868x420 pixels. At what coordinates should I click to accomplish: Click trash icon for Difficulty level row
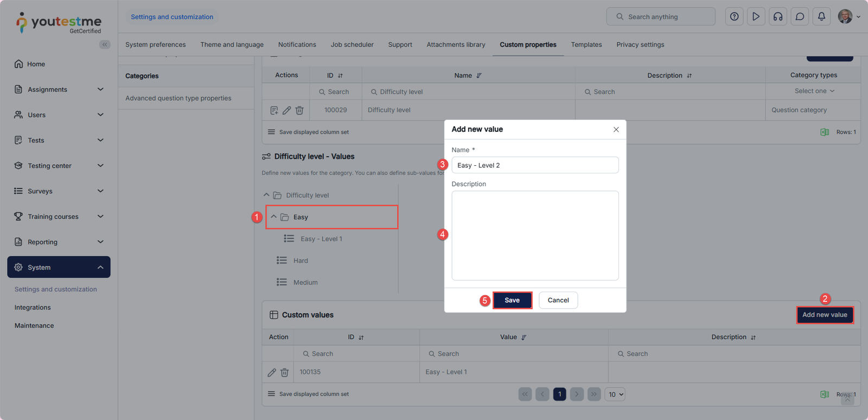click(299, 110)
